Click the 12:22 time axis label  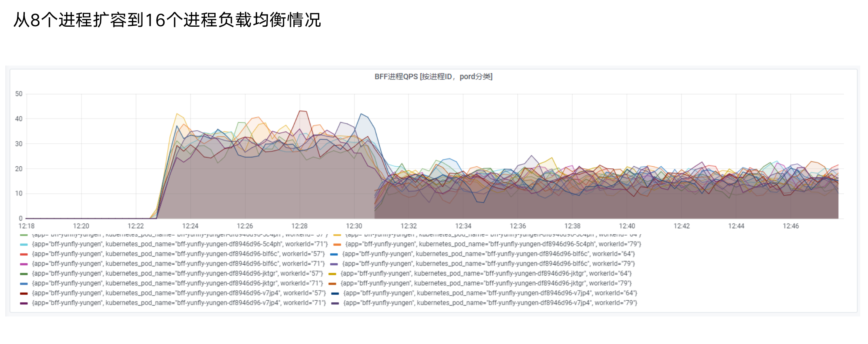click(136, 226)
